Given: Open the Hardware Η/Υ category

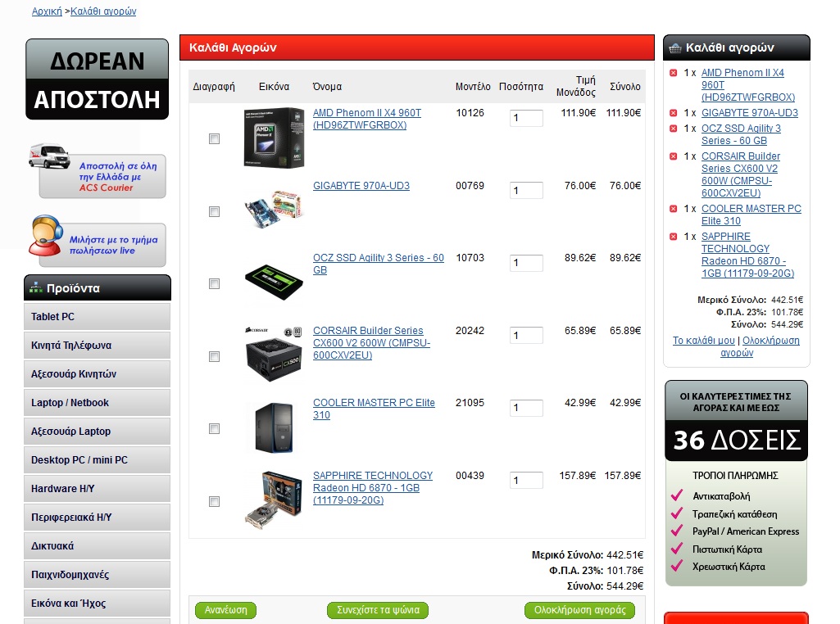Looking at the screenshot, I should click(97, 489).
